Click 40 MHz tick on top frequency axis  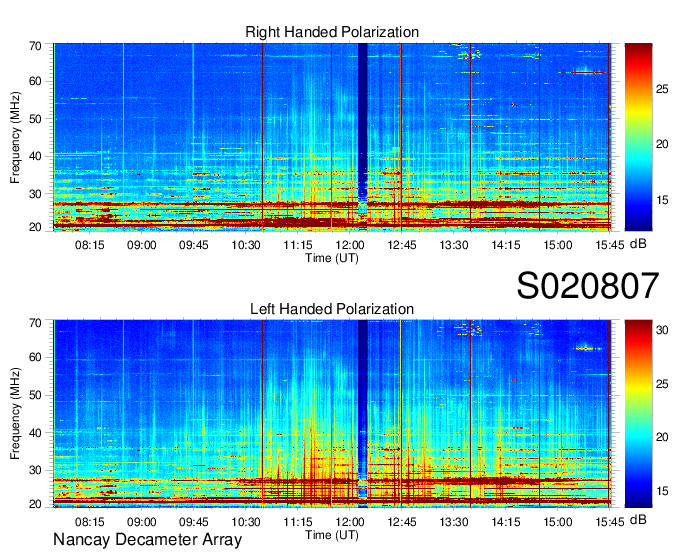click(x=35, y=156)
